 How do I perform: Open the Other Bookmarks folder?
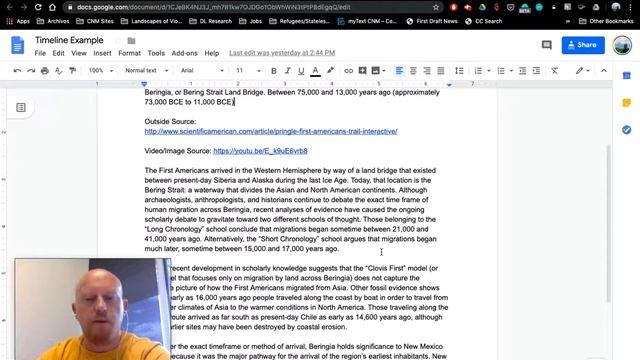[x=606, y=21]
